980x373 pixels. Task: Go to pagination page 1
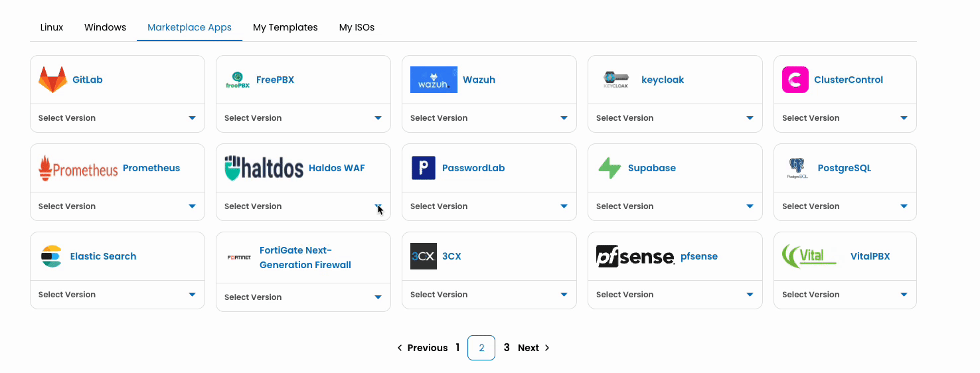point(457,348)
